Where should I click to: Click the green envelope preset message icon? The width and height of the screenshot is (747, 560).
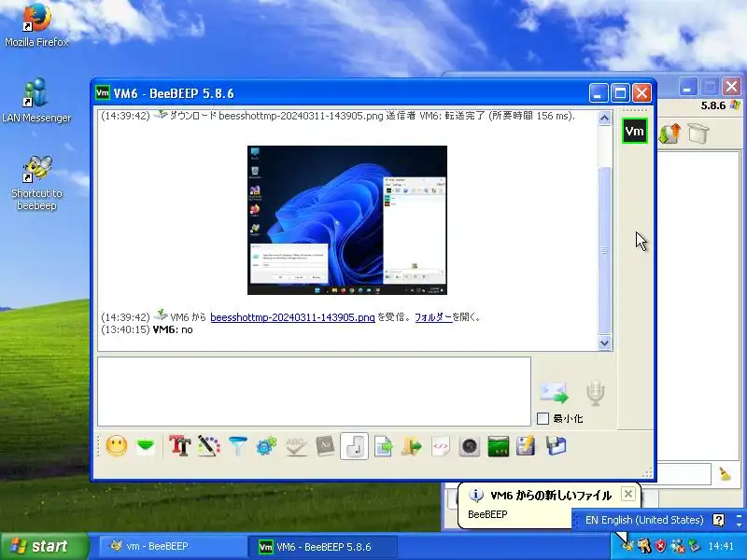(x=146, y=447)
